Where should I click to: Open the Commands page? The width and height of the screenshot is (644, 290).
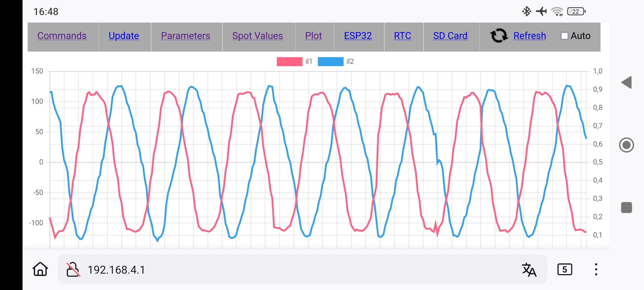pyautogui.click(x=62, y=36)
